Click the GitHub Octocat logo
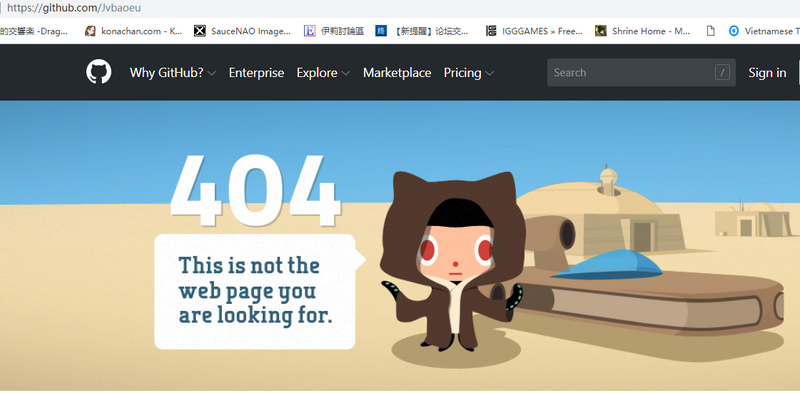The image size is (800, 393). 98,72
